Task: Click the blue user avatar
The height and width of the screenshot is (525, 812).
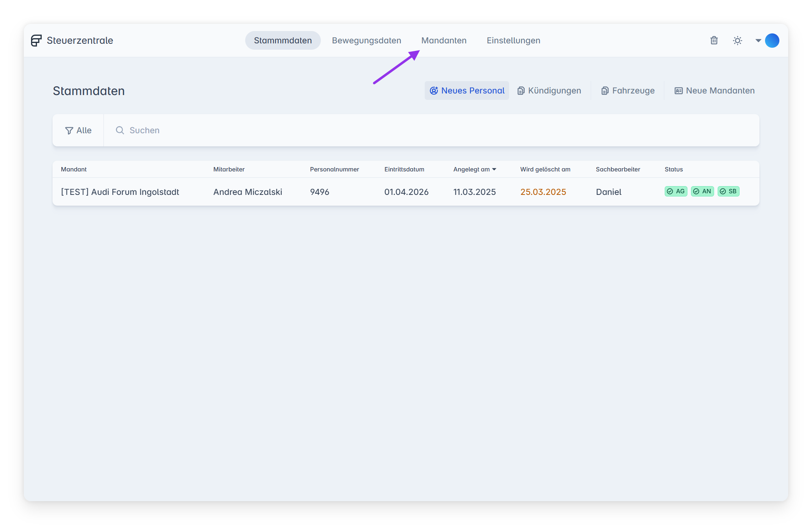Action: click(x=772, y=41)
